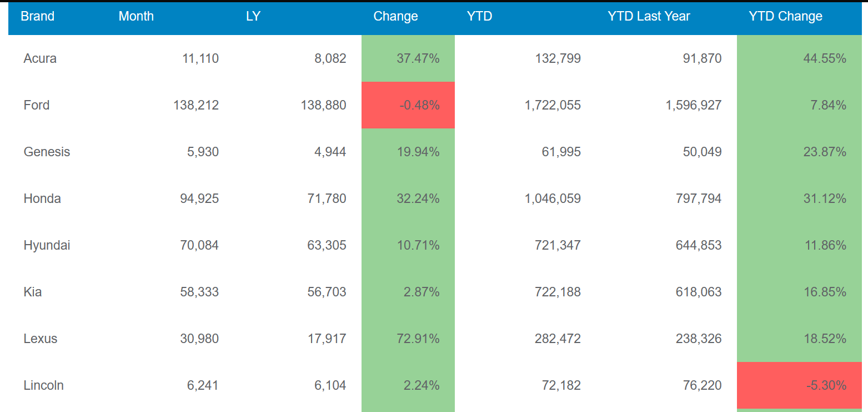Image resolution: width=868 pixels, height=412 pixels.
Task: Click the YTD Last Year header
Action: (x=649, y=17)
